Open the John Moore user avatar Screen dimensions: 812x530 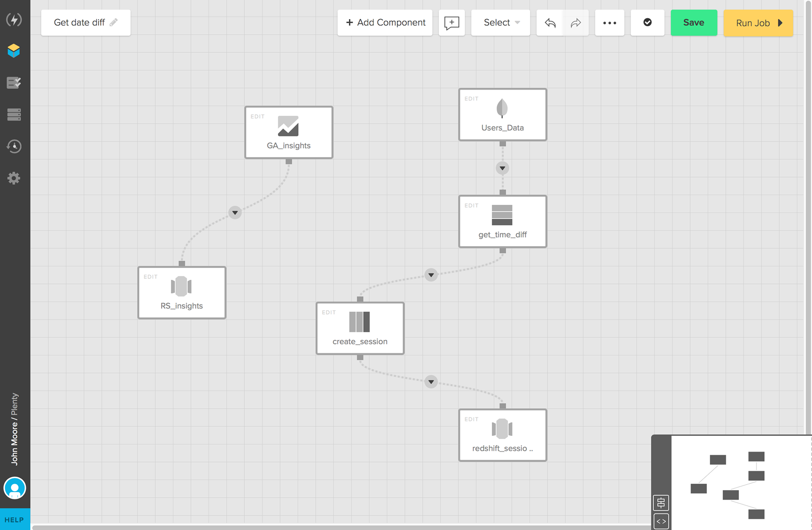tap(15, 488)
